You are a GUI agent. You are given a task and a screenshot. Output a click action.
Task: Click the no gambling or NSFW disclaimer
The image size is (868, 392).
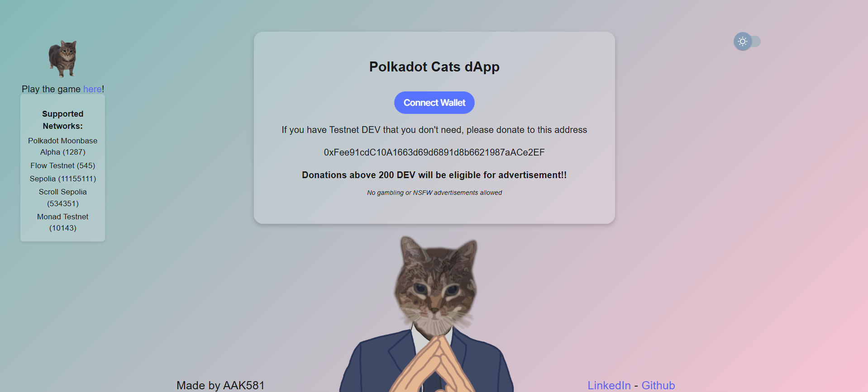pos(434,193)
